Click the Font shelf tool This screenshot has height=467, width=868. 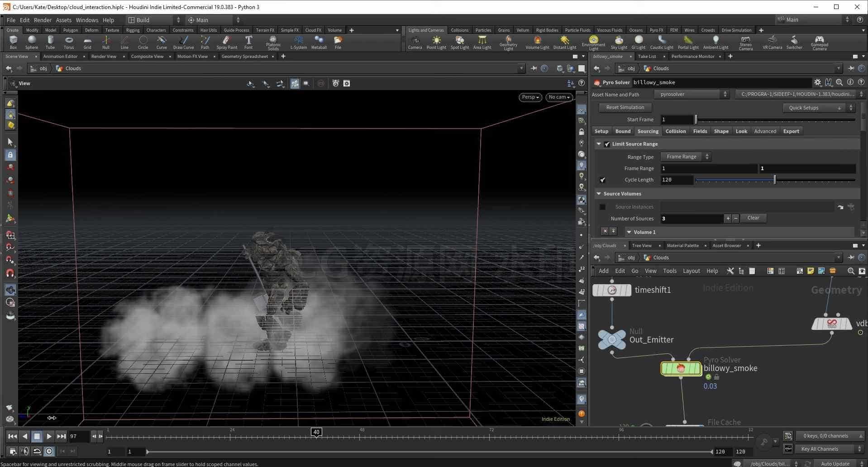coord(248,43)
